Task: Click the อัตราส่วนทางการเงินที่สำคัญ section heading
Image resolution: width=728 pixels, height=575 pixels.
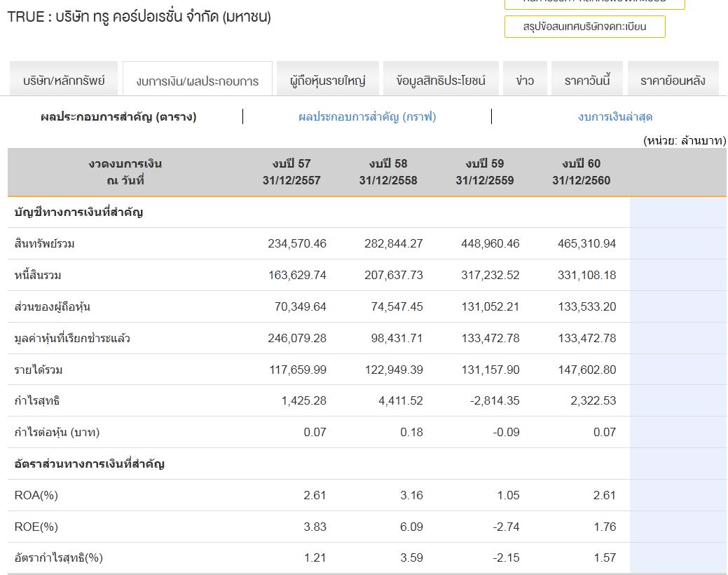Action: 90,464
